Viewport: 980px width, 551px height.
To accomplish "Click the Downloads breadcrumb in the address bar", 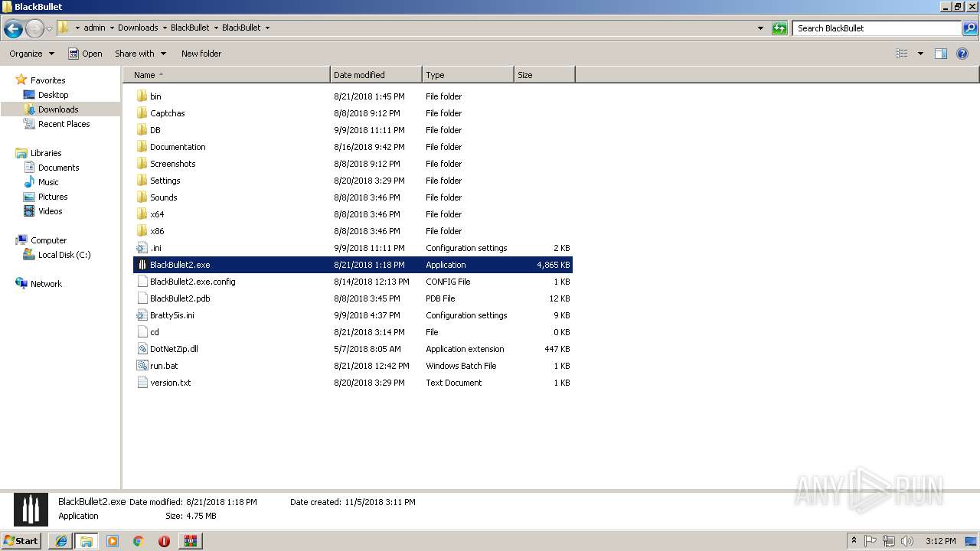I will pos(138,28).
